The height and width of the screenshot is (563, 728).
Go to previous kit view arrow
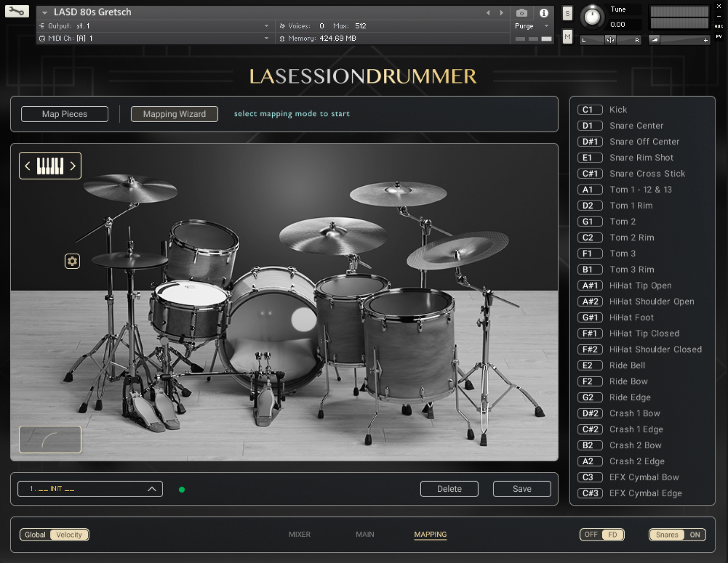tap(28, 166)
